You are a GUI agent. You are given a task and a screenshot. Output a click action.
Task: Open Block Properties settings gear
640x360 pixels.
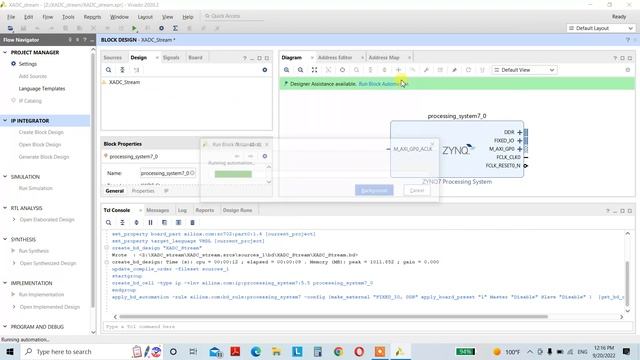(x=264, y=156)
